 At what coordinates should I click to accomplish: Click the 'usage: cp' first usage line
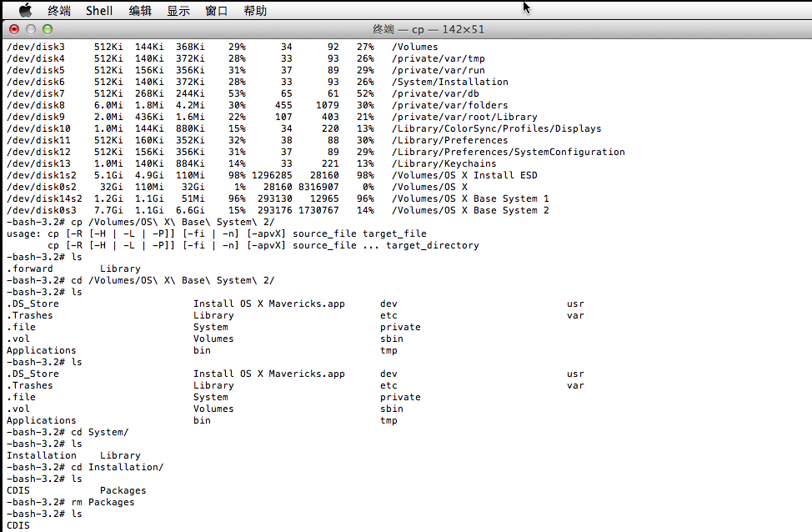(217, 233)
